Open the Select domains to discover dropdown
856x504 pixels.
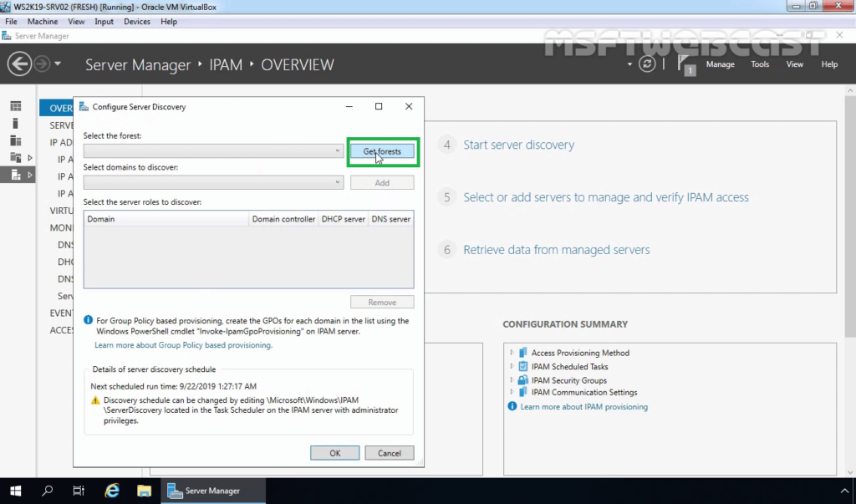click(x=213, y=182)
